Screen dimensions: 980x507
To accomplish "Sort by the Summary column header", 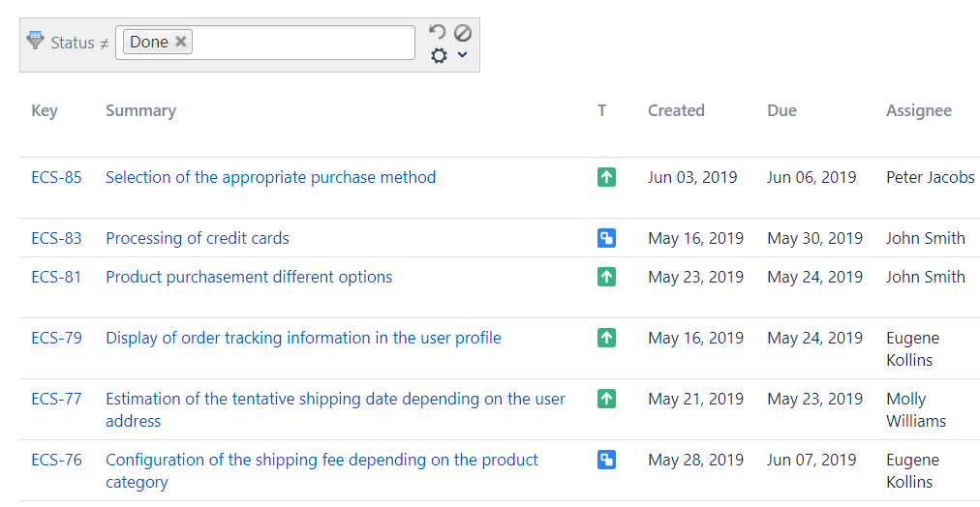I will click(140, 110).
